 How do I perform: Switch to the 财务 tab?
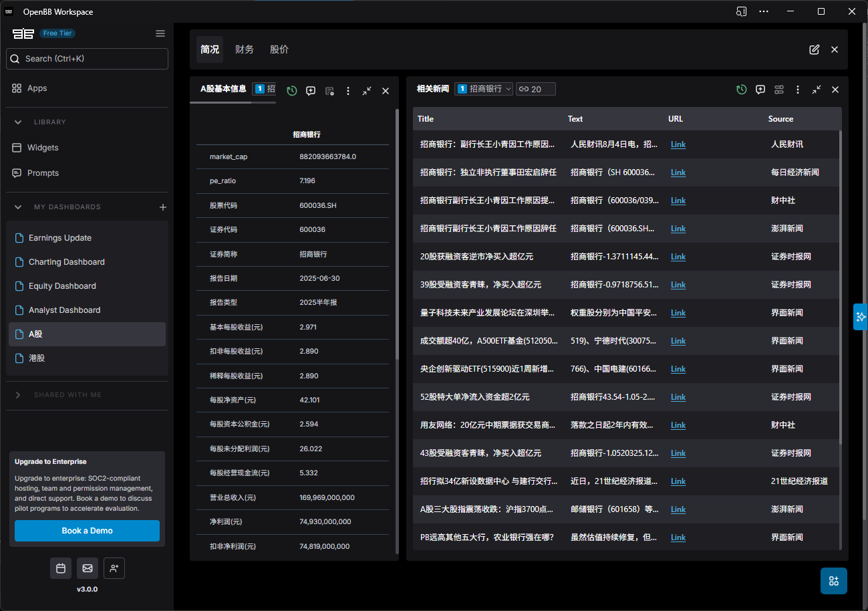click(x=244, y=49)
